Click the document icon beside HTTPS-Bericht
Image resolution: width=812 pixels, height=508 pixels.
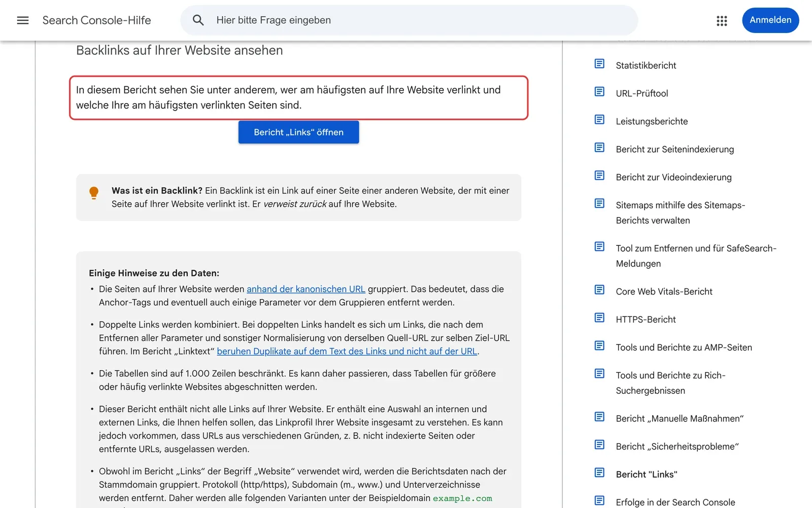pos(599,317)
